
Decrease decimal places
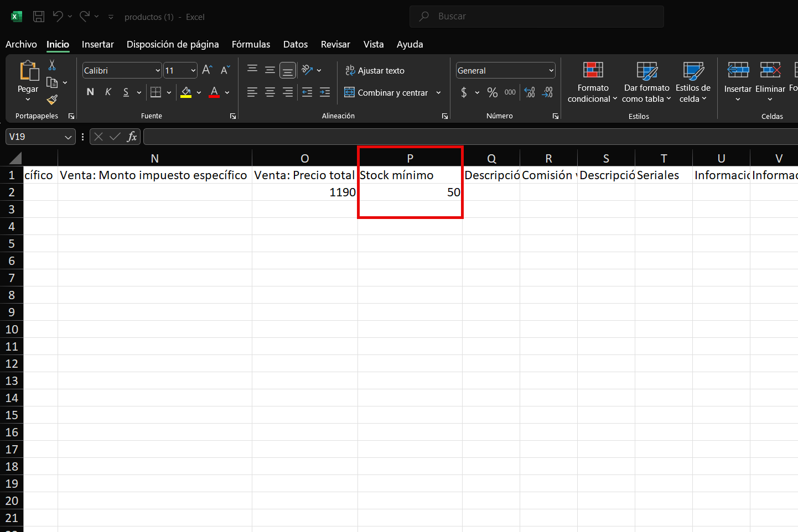point(547,92)
